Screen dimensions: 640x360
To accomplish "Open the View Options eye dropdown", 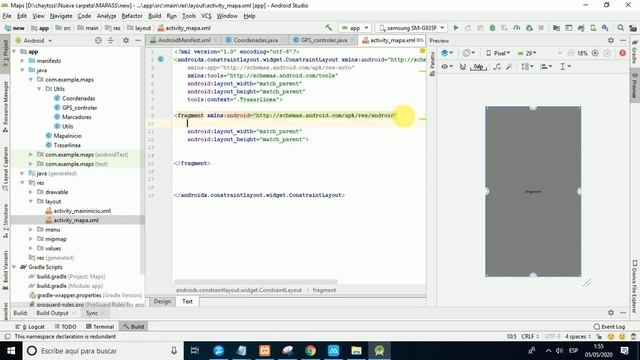I will (447, 67).
